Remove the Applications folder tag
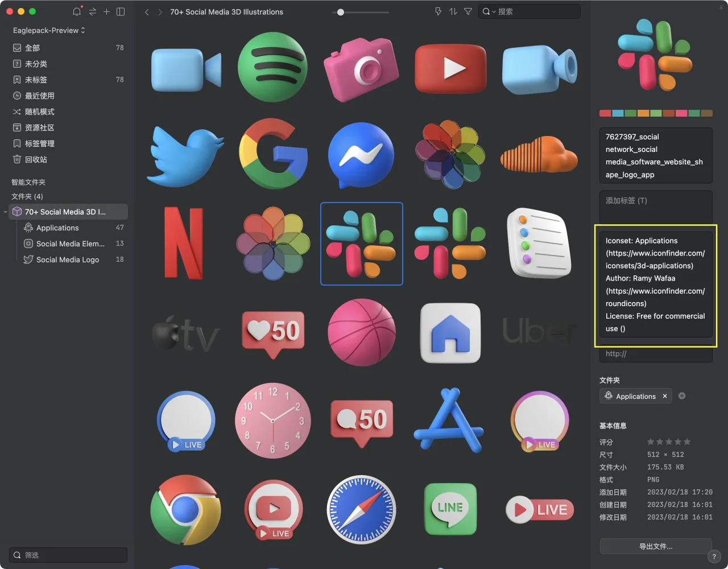This screenshot has height=569, width=728. click(x=665, y=396)
